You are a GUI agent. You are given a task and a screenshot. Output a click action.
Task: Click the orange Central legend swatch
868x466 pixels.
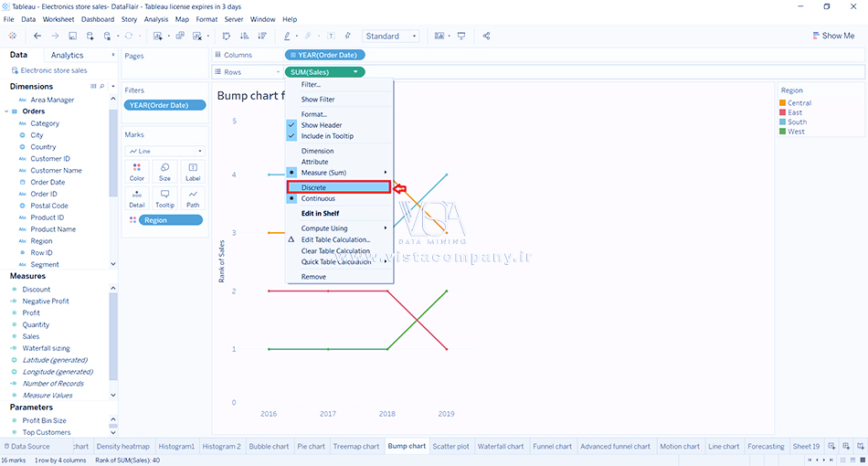point(783,103)
